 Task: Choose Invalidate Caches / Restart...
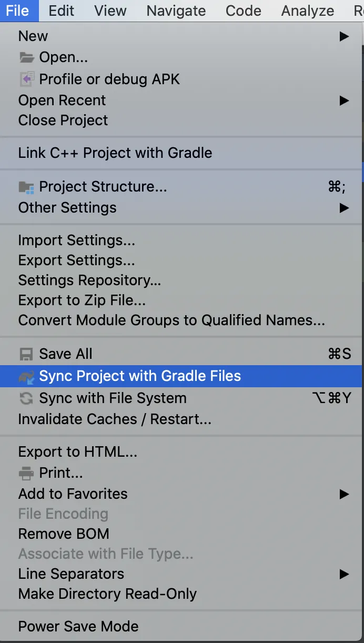[115, 419]
